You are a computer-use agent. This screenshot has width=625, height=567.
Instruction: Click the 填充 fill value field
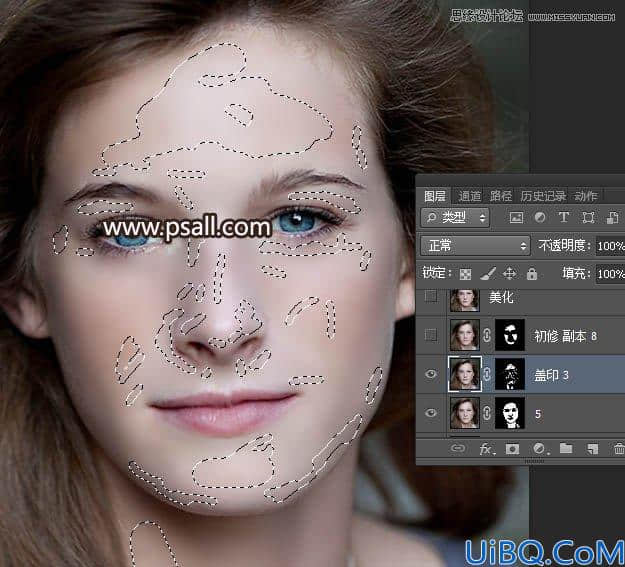point(610,274)
